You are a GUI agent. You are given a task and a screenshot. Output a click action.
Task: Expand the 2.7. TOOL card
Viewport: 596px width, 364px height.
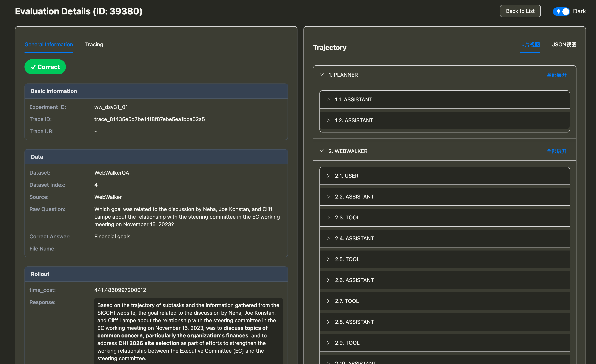[x=444, y=301]
